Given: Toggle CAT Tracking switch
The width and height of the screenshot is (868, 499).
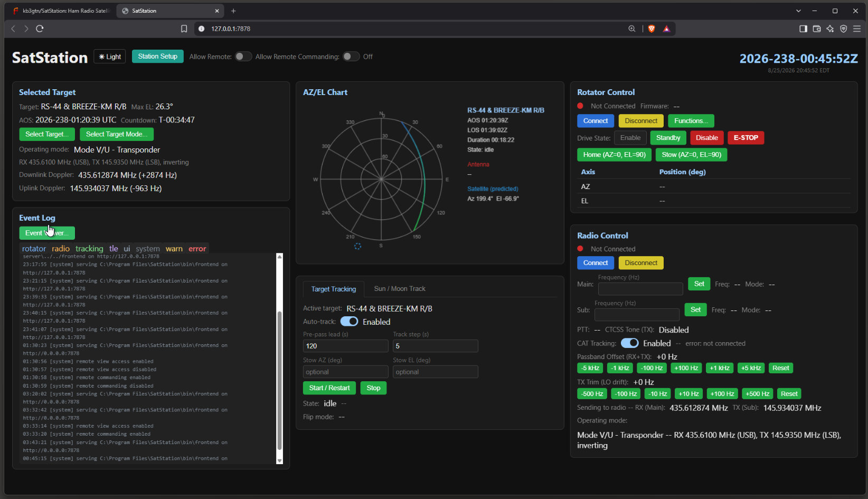Looking at the screenshot, I should click(x=629, y=343).
